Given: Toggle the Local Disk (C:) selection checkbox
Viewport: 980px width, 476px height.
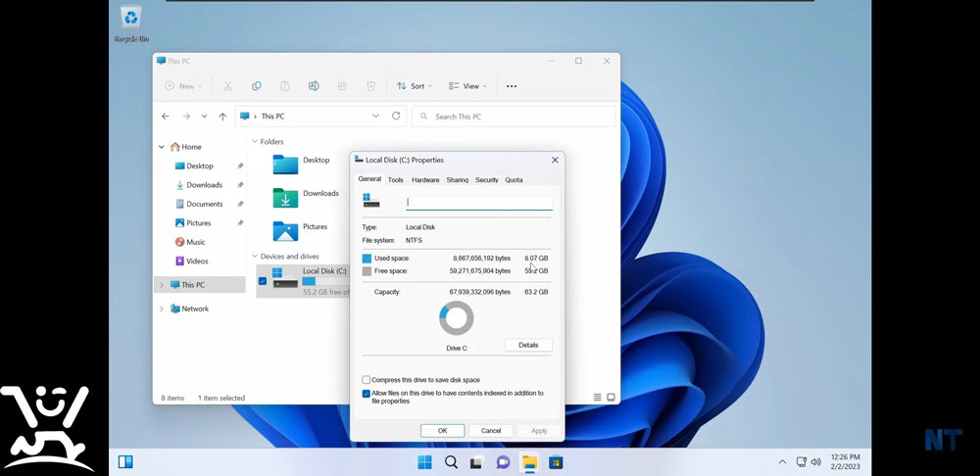Looking at the screenshot, I should click(x=263, y=281).
